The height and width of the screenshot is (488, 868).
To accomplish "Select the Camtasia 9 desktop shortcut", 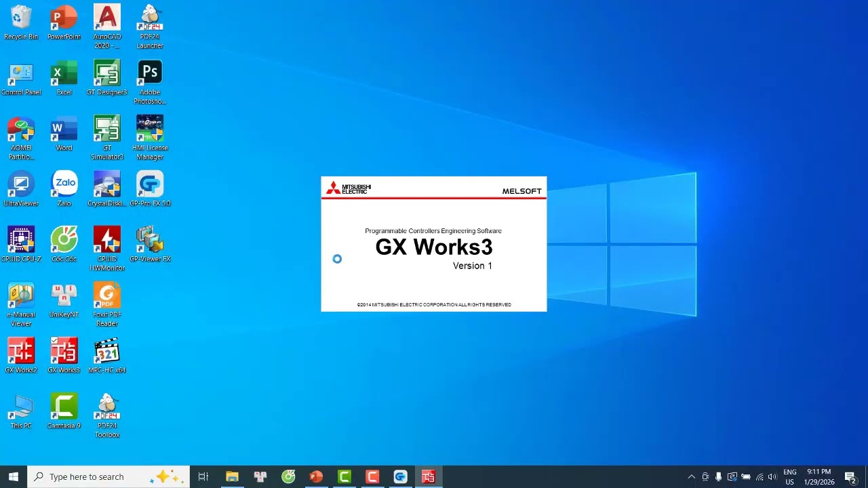I will click(x=64, y=411).
